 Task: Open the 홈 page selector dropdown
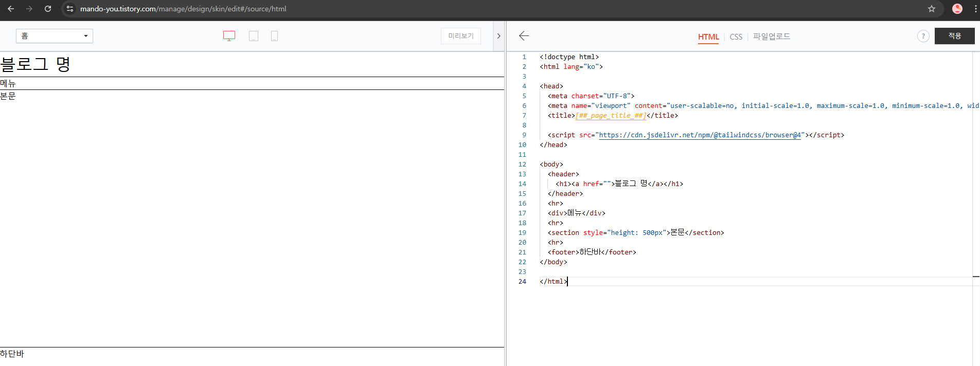[x=55, y=36]
